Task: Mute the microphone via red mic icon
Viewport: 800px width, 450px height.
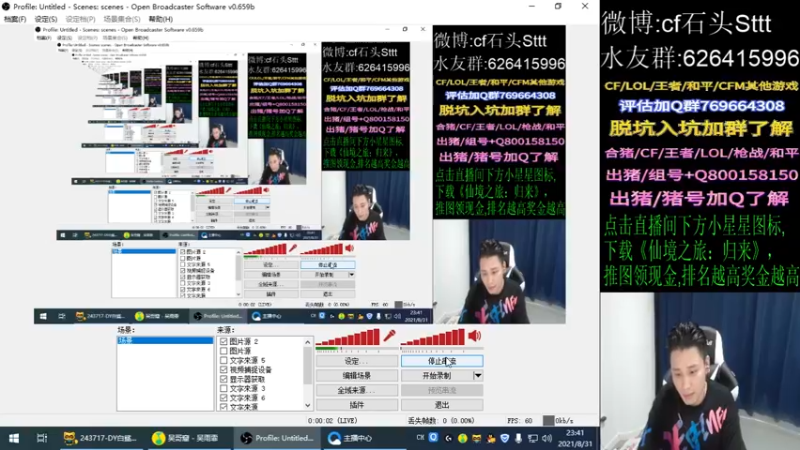Action: (389, 335)
